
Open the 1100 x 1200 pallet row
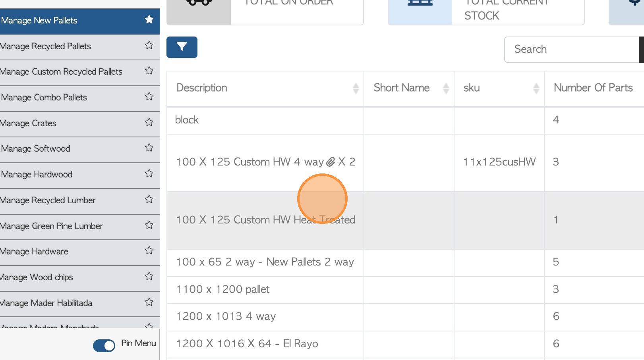click(223, 289)
